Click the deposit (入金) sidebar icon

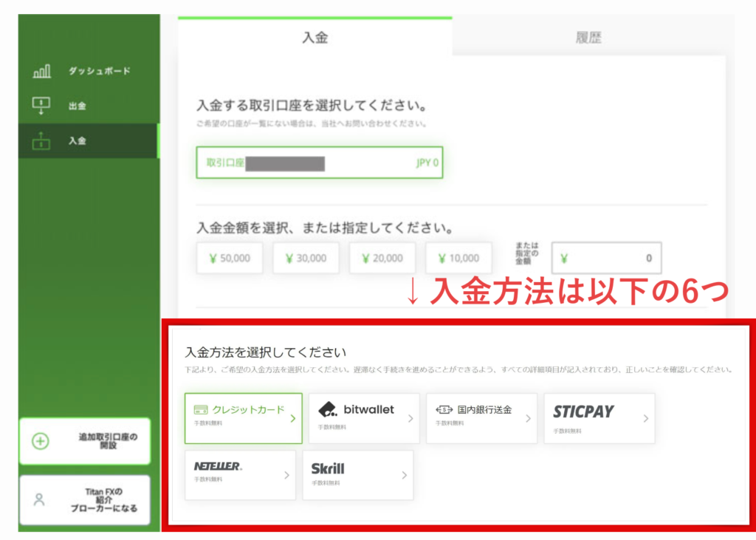41,140
